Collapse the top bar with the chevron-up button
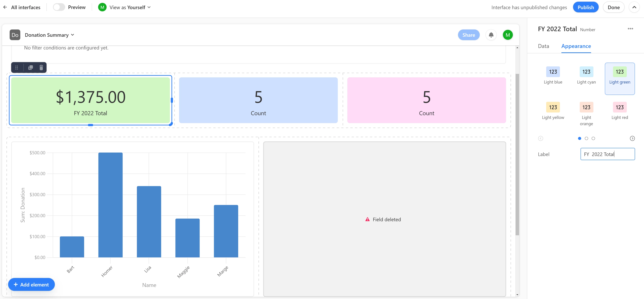The width and height of the screenshot is (644, 299). tap(634, 7)
